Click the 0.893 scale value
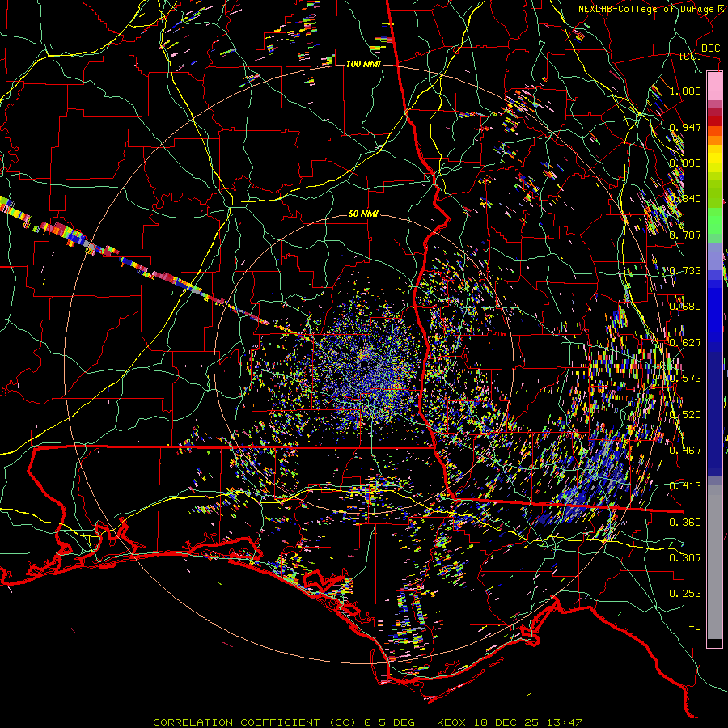Viewport: 728px width, 728px height. 685,163
